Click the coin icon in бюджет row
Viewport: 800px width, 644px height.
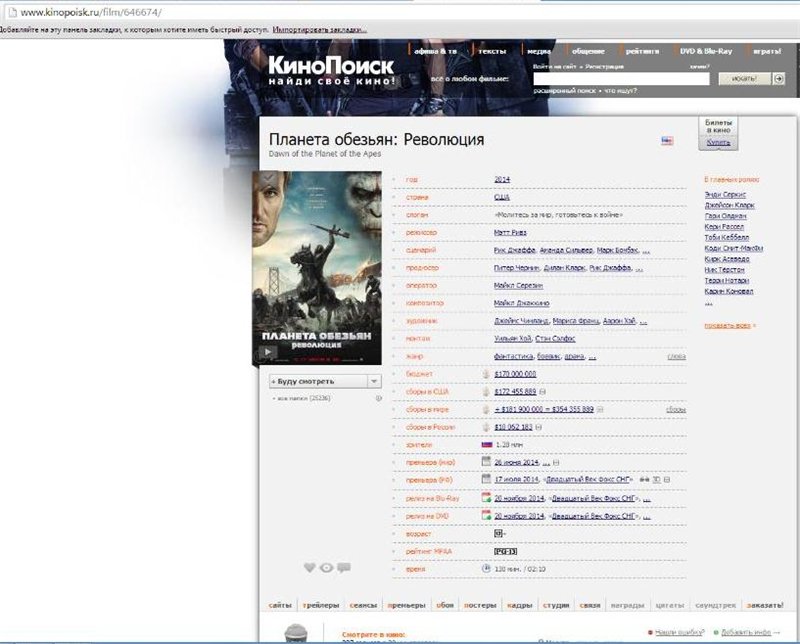[486, 374]
